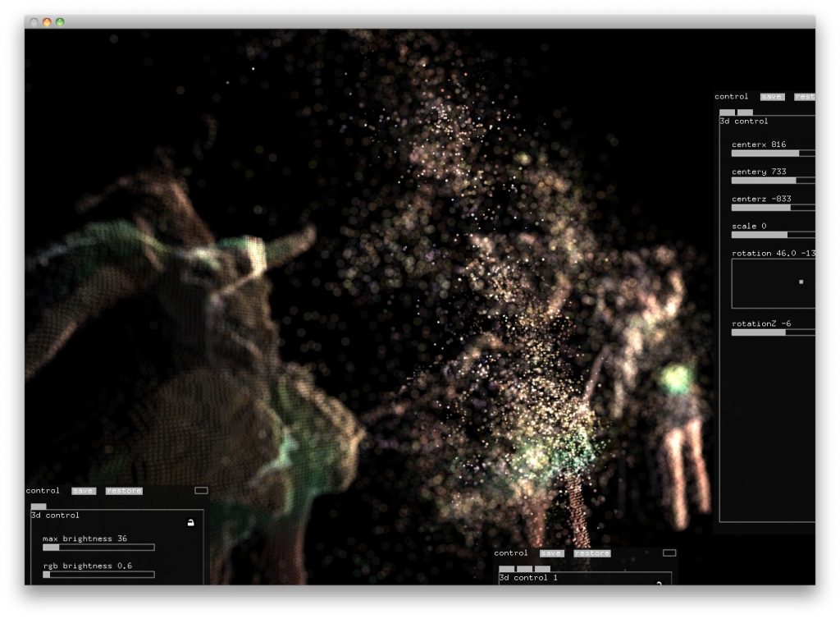Select the tab above bottom-left 3d control
Image resolution: width=840 pixels, height=619 pixels.
pos(39,507)
